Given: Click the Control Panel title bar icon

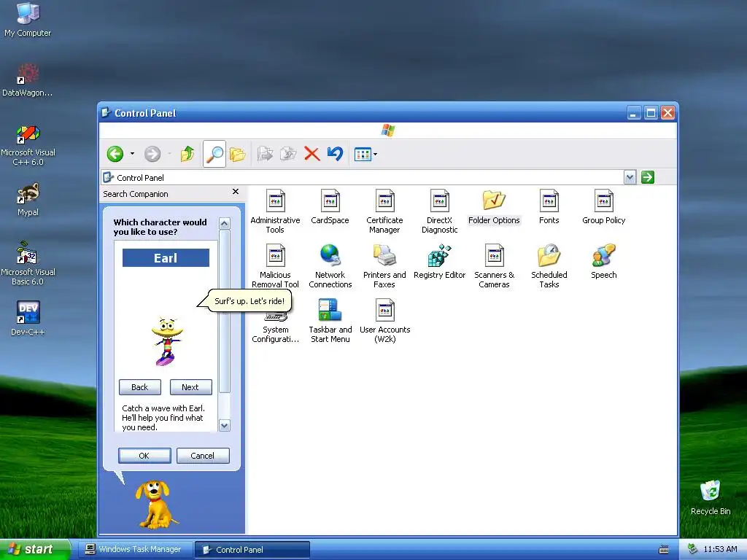Looking at the screenshot, I should click(x=107, y=113).
